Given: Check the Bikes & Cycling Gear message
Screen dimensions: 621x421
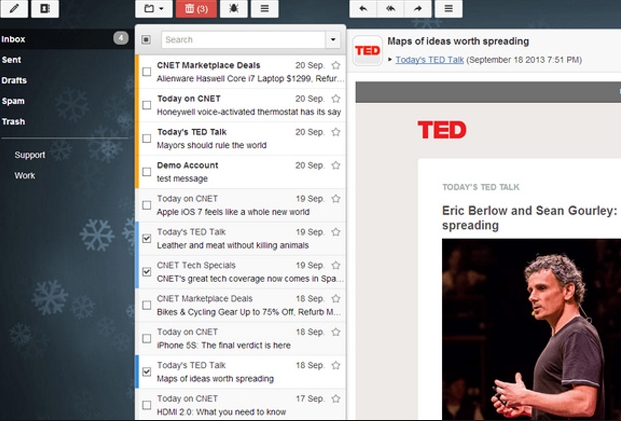Looking at the screenshot, I should (147, 305).
